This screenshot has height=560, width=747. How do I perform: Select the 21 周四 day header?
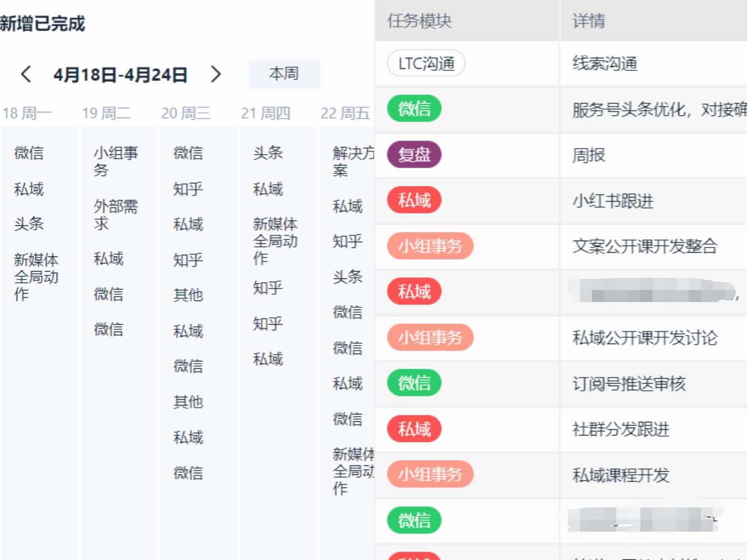tap(266, 113)
